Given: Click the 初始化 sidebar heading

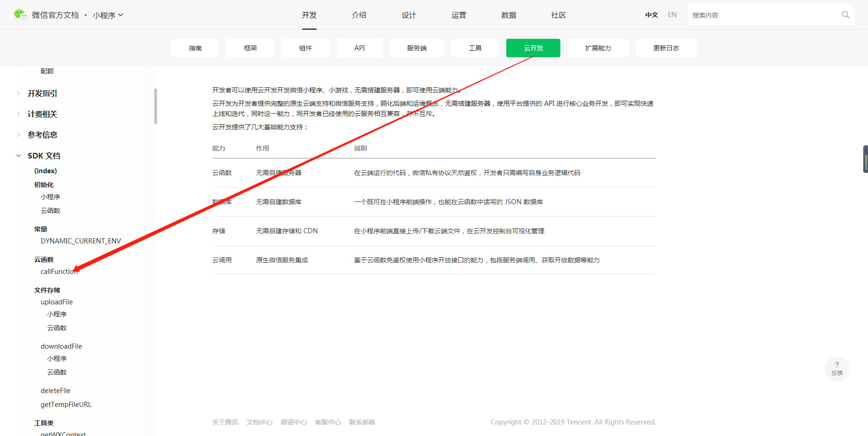Looking at the screenshot, I should pos(44,185).
